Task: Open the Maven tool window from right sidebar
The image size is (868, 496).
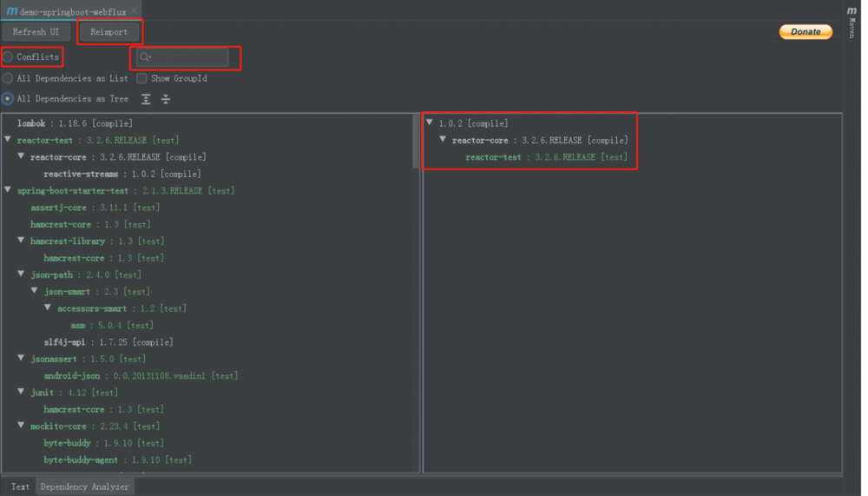Action: pyautogui.click(x=852, y=21)
